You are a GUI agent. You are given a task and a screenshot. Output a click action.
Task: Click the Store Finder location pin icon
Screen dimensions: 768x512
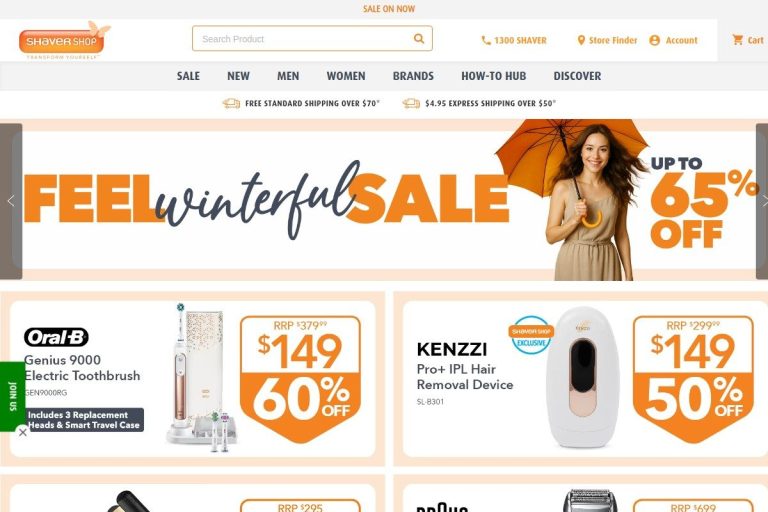(581, 40)
